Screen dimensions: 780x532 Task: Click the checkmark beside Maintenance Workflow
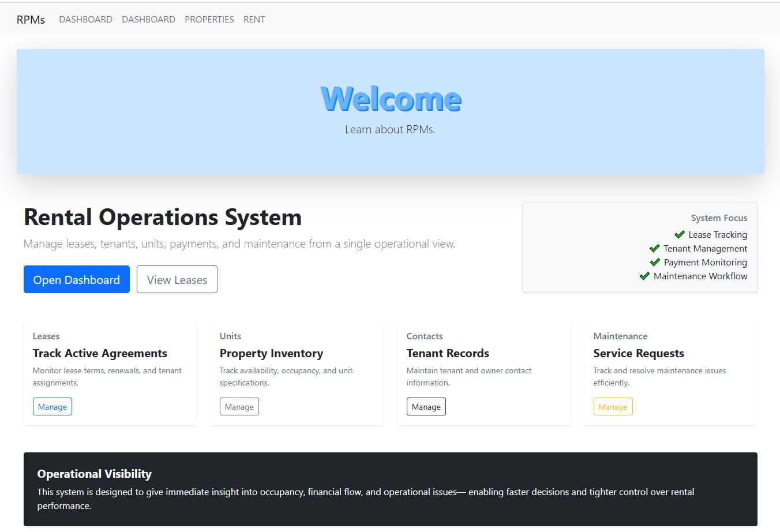(x=644, y=276)
